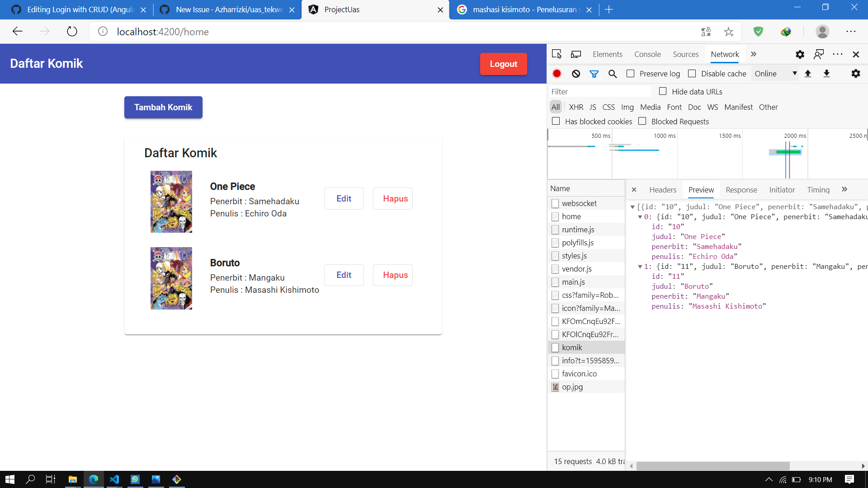Click the Import HAR file upload arrow
This screenshot has height=488, width=868.
tap(808, 74)
